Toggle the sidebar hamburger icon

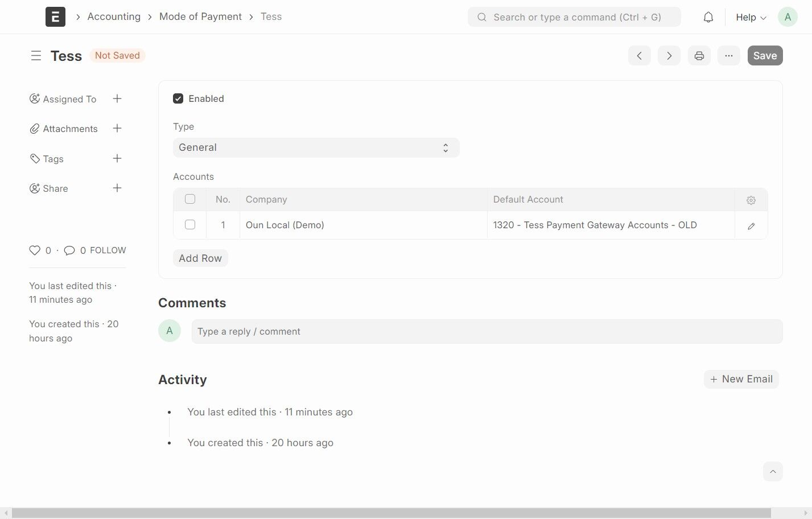click(x=36, y=56)
